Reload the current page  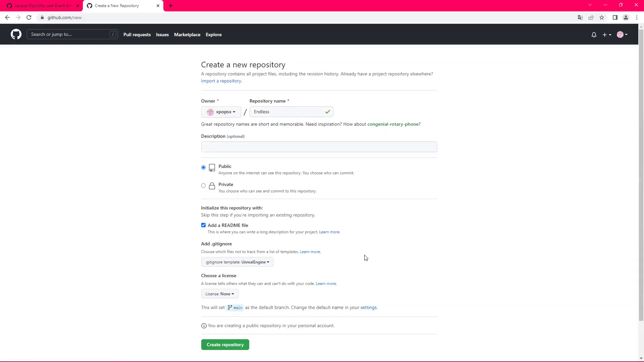(x=29, y=17)
